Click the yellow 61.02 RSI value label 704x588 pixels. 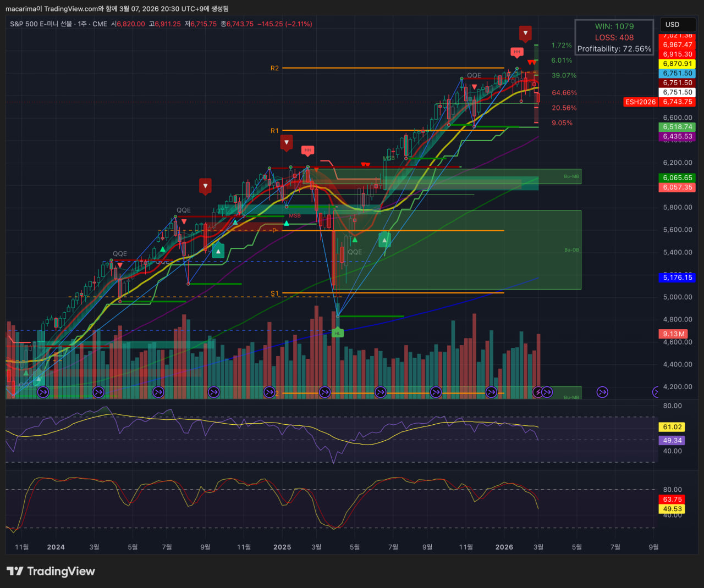(672, 427)
